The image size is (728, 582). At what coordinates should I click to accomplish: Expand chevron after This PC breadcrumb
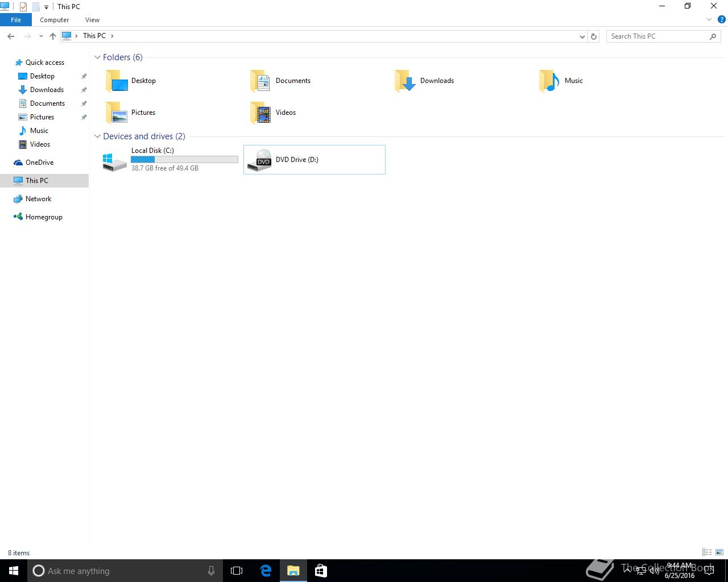click(112, 36)
